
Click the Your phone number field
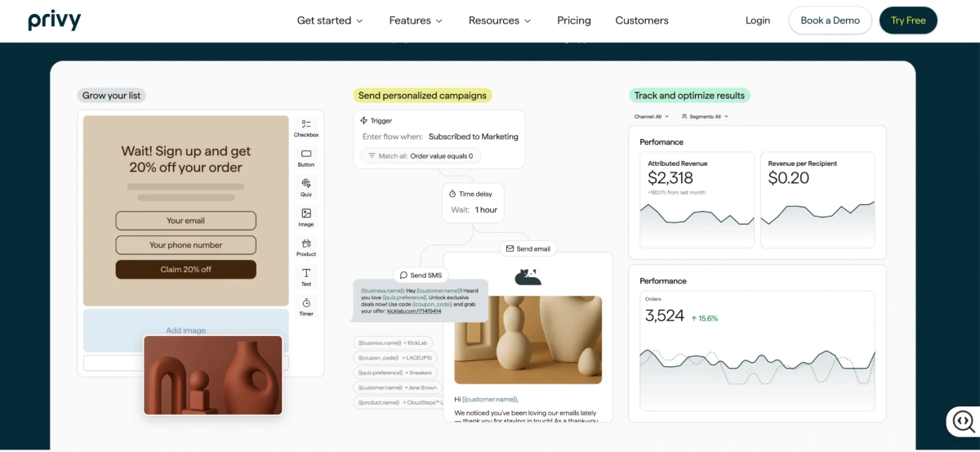click(185, 245)
